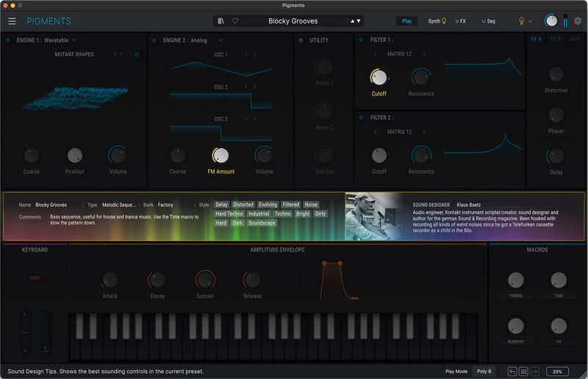Click the Evolving style tag
This screenshot has width=588, height=379.
click(x=268, y=205)
